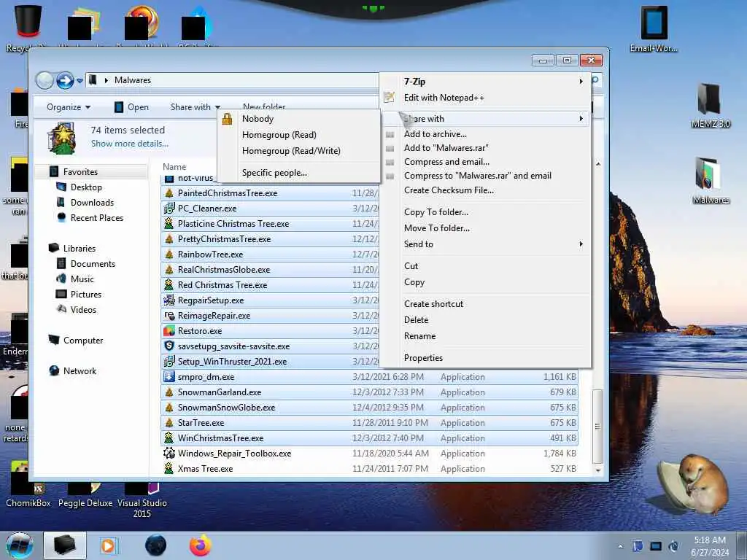Open the Share with toolbar dropdown
The width and height of the screenshot is (747, 560).
[196, 107]
